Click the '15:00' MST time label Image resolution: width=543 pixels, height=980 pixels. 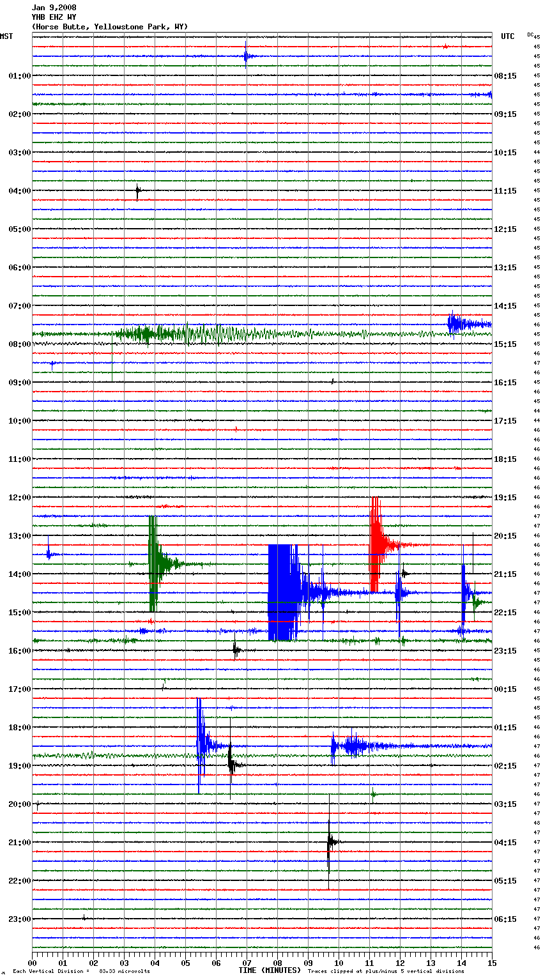click(x=20, y=612)
